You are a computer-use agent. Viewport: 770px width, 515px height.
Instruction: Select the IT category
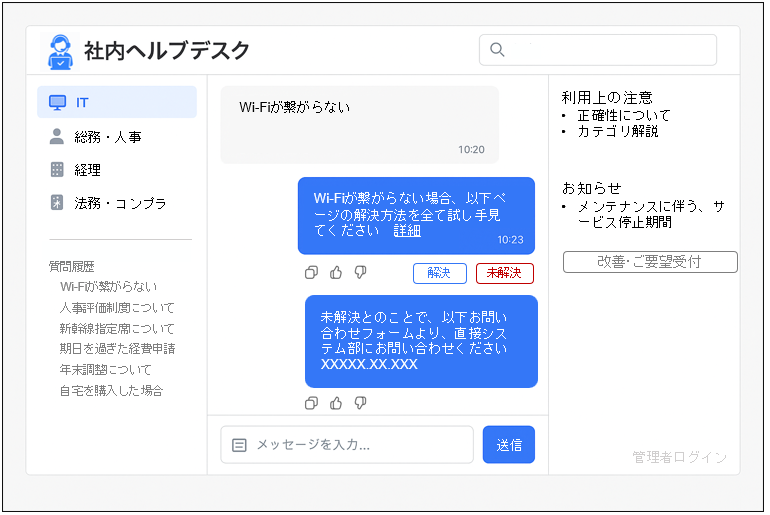117,102
